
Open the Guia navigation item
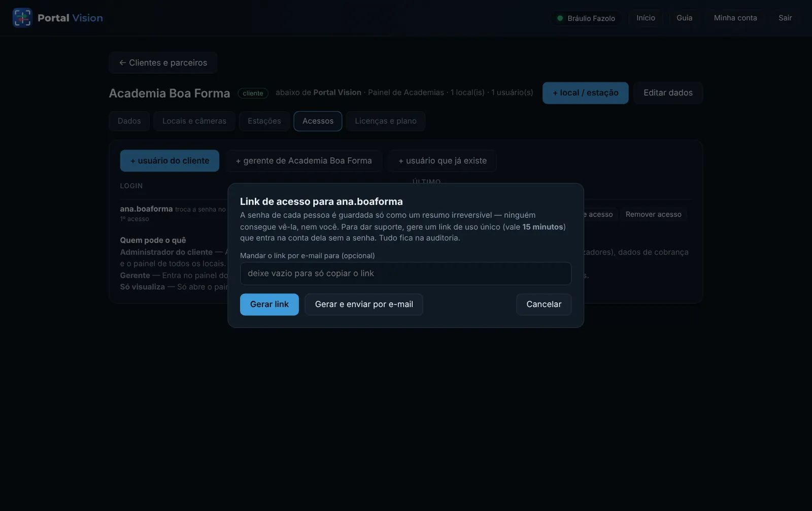pyautogui.click(x=684, y=18)
